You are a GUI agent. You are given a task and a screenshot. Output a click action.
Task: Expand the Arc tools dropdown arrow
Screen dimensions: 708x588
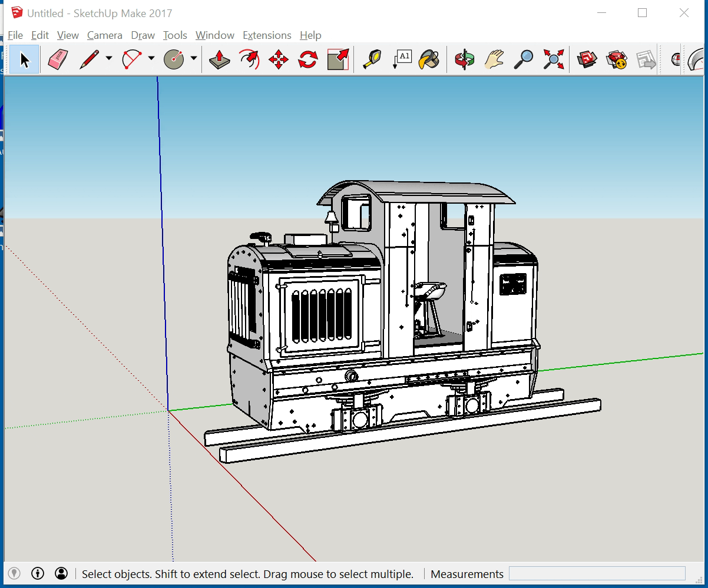click(151, 58)
